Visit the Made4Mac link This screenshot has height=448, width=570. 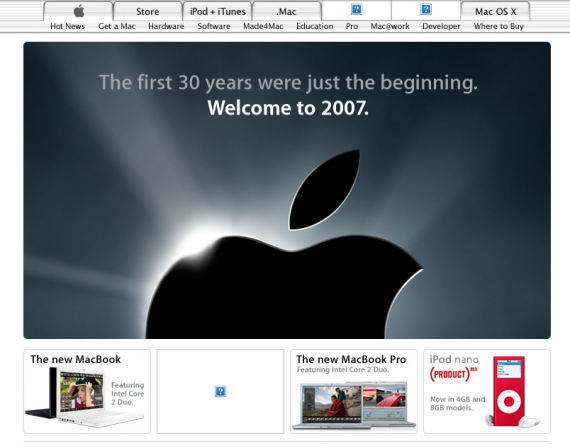click(x=263, y=26)
